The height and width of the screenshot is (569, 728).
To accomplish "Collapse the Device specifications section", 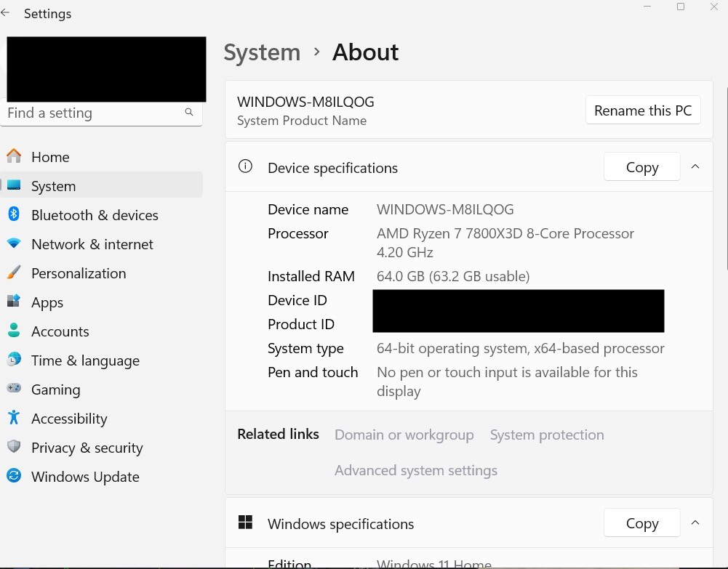I will 695,166.
